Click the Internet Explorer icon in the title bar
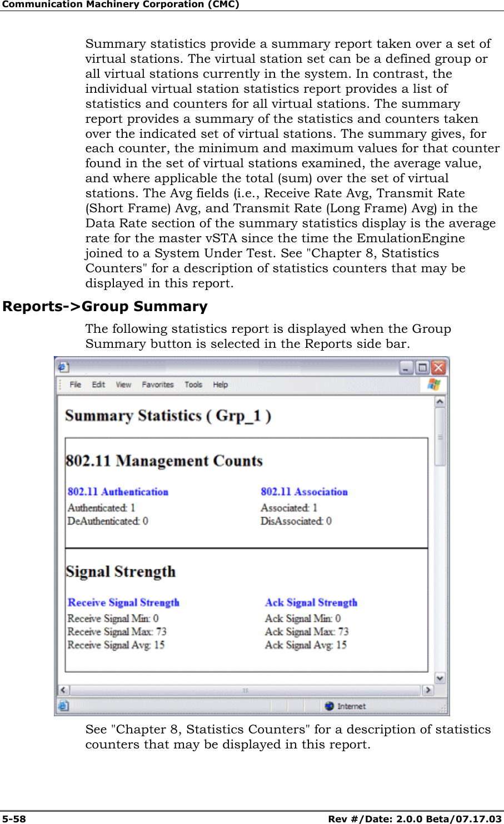This screenshot has height=824, width=504. (x=64, y=367)
